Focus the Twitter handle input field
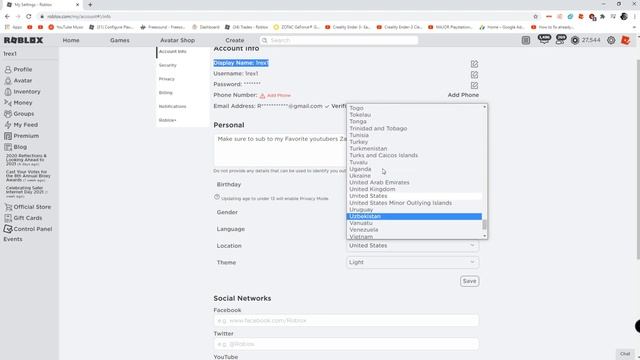The image size is (640, 360). (346, 344)
